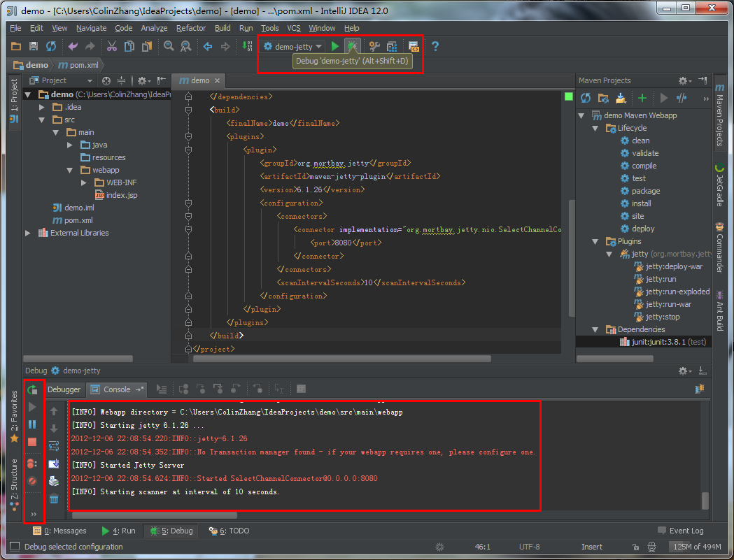The image size is (734, 560).
Task: Reimport all Maven projects icon
Action: [585, 98]
